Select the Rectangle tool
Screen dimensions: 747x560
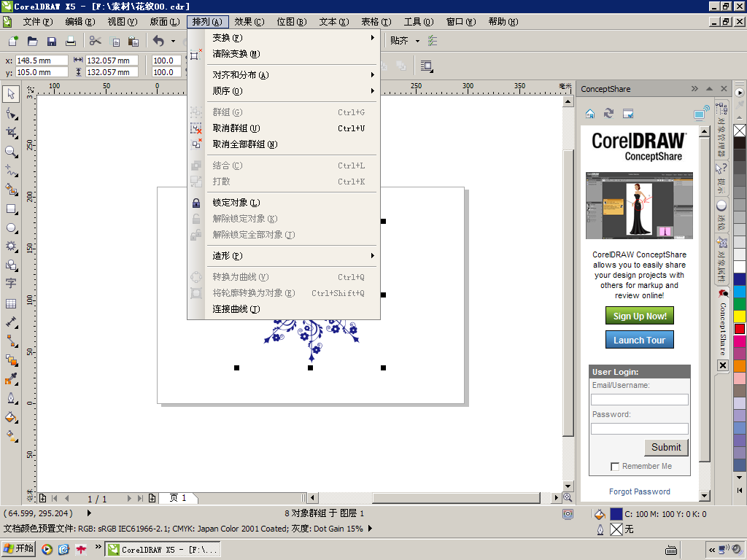(11, 209)
